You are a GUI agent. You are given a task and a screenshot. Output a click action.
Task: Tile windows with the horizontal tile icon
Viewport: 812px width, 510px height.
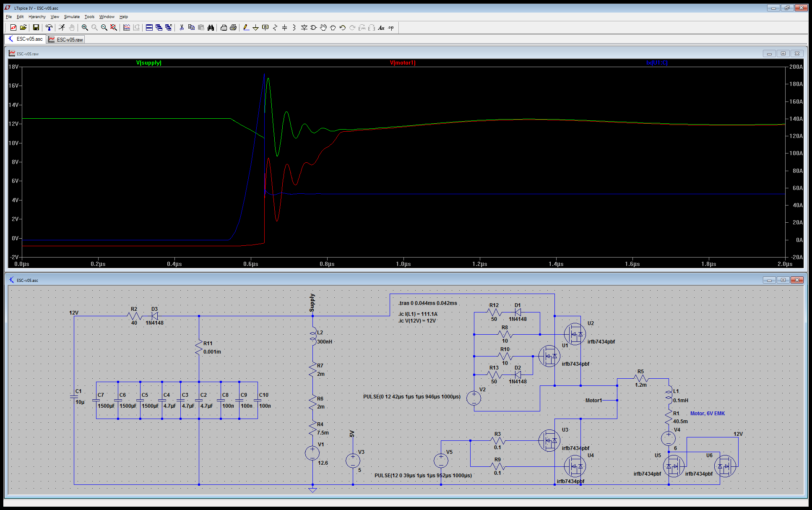click(x=149, y=28)
